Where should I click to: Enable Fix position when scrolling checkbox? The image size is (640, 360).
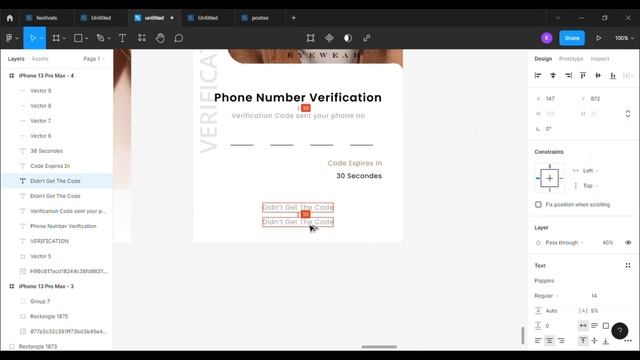(538, 204)
